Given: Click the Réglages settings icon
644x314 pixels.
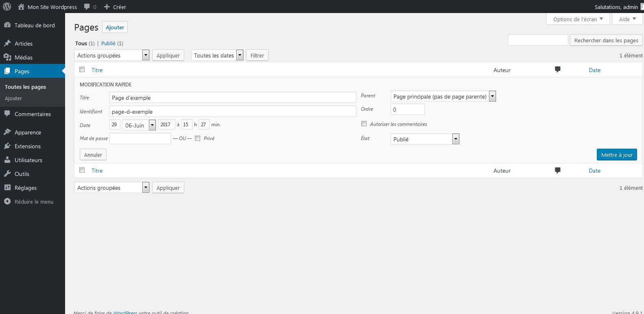Looking at the screenshot, I should click(x=7, y=187).
